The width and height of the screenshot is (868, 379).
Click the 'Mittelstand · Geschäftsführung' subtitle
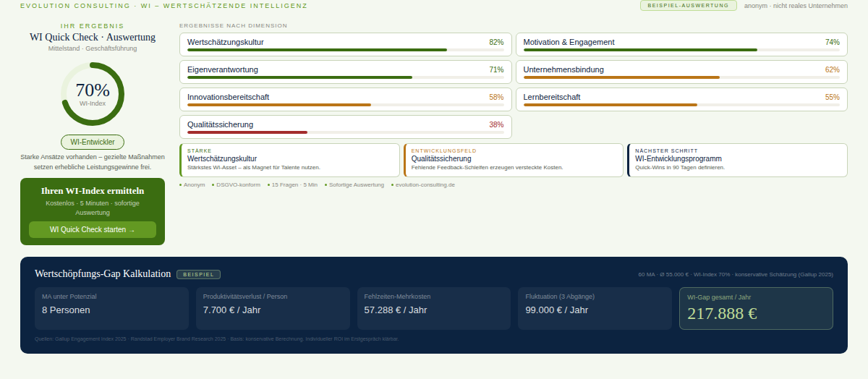93,48
